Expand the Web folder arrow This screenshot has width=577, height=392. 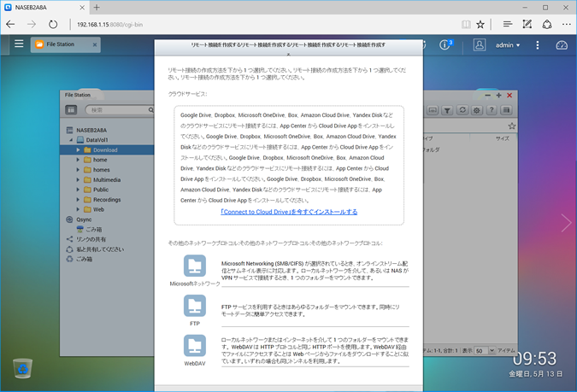pos(78,209)
